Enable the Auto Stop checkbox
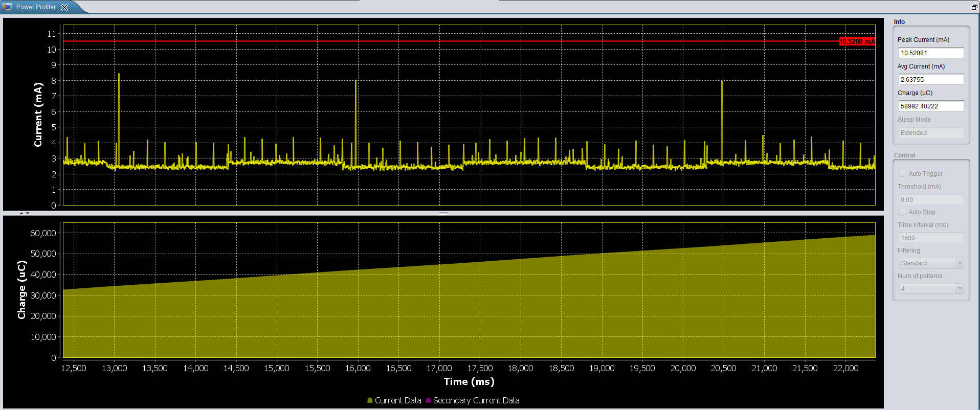980x410 pixels. tap(902, 212)
